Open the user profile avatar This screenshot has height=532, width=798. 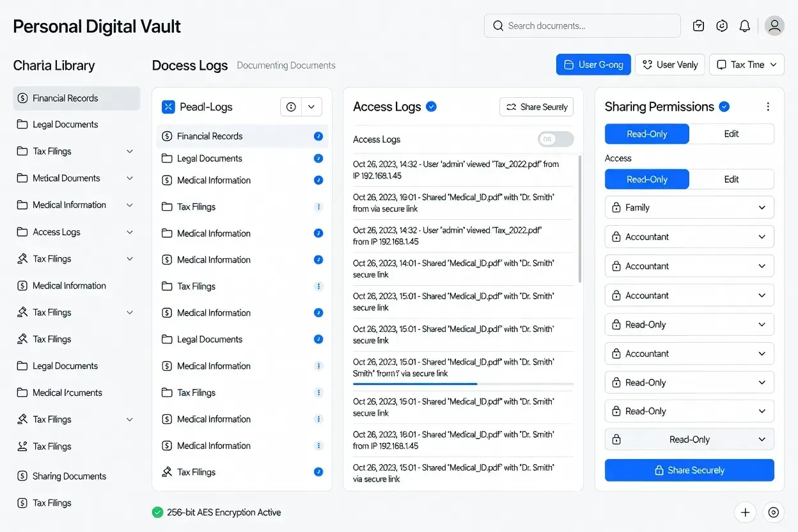774,26
